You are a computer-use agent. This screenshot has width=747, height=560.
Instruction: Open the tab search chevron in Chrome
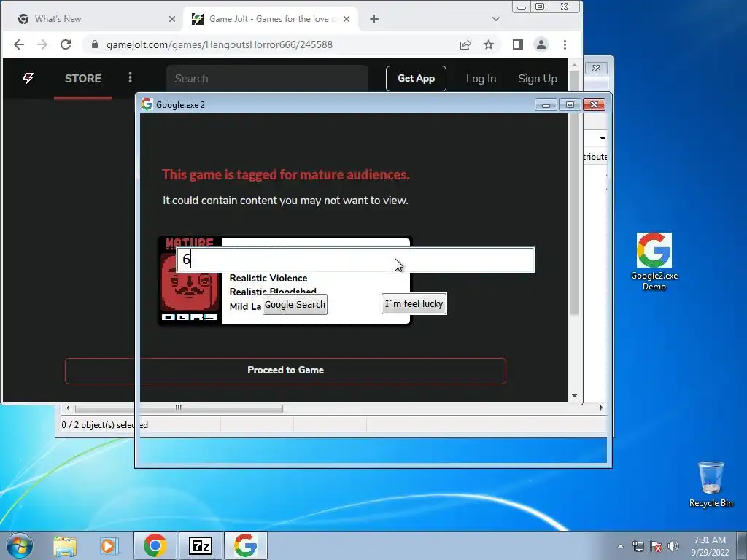click(496, 19)
